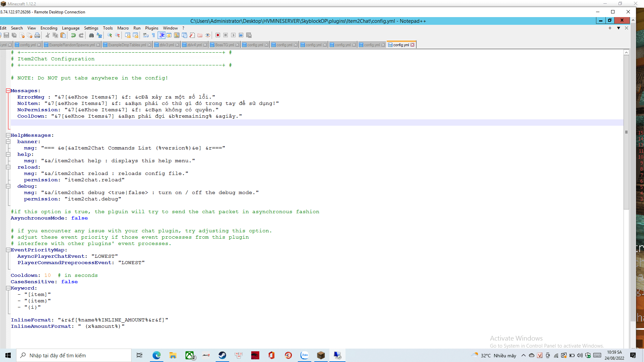Switch to the ExampleDropTables.yml tab
Viewport: 644px width, 362px height.
tap(127, 45)
